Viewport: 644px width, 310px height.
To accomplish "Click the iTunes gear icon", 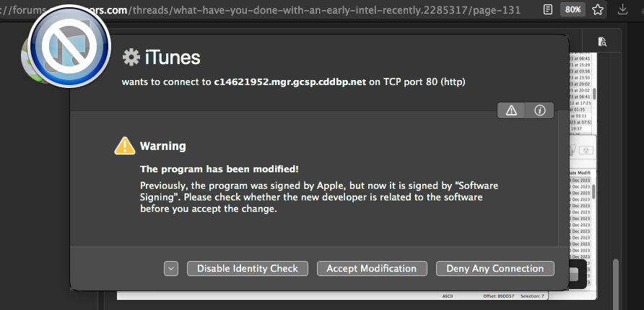I will (x=131, y=57).
